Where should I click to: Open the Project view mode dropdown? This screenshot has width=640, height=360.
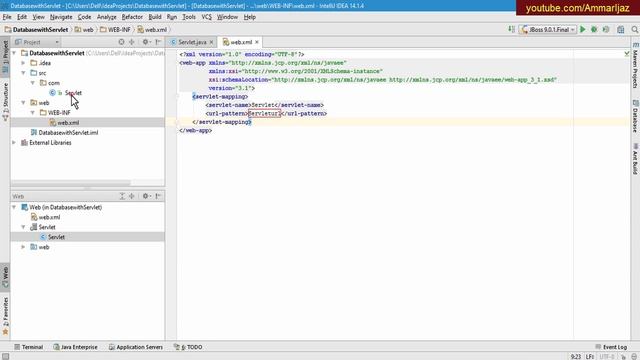pos(37,42)
